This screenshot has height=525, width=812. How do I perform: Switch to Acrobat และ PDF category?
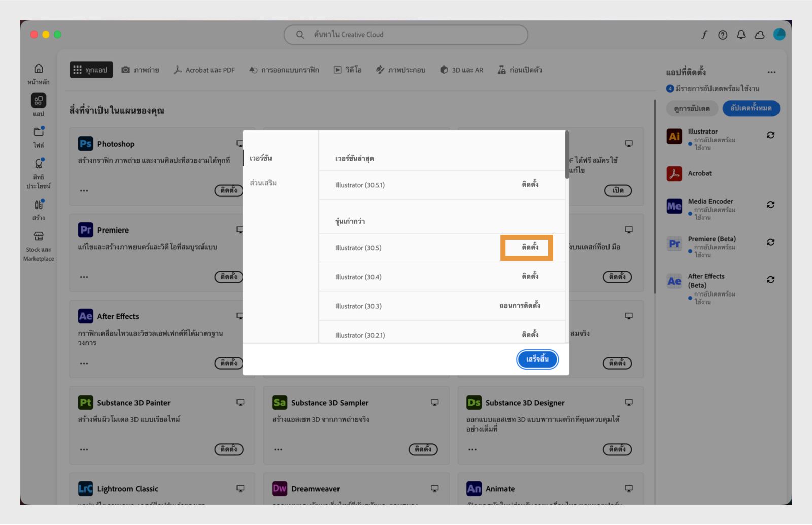pos(205,70)
